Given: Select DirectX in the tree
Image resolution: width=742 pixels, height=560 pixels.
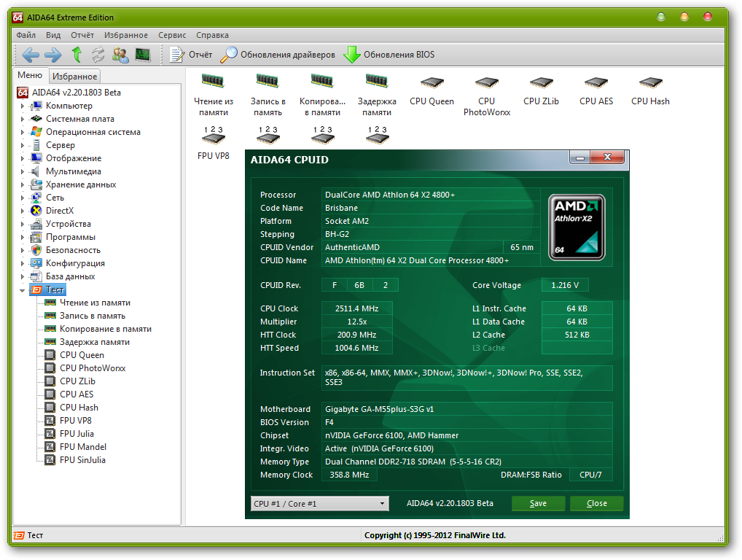Looking at the screenshot, I should coord(60,211).
